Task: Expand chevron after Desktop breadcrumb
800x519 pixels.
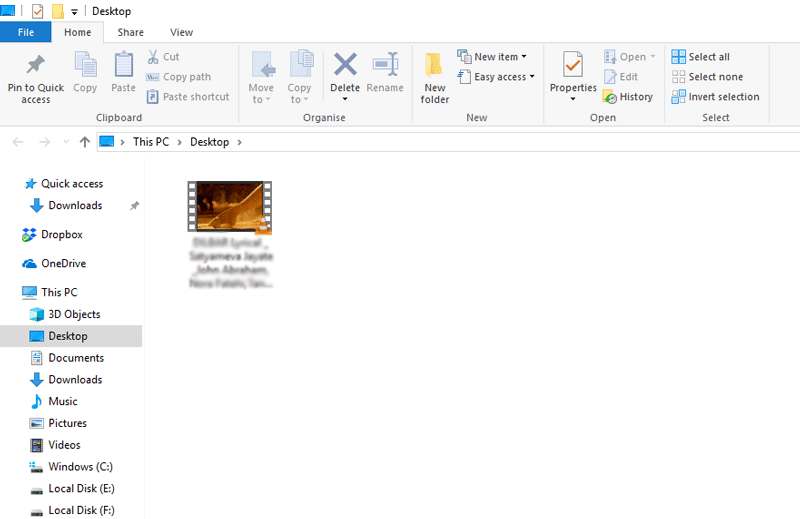Action: click(x=239, y=142)
